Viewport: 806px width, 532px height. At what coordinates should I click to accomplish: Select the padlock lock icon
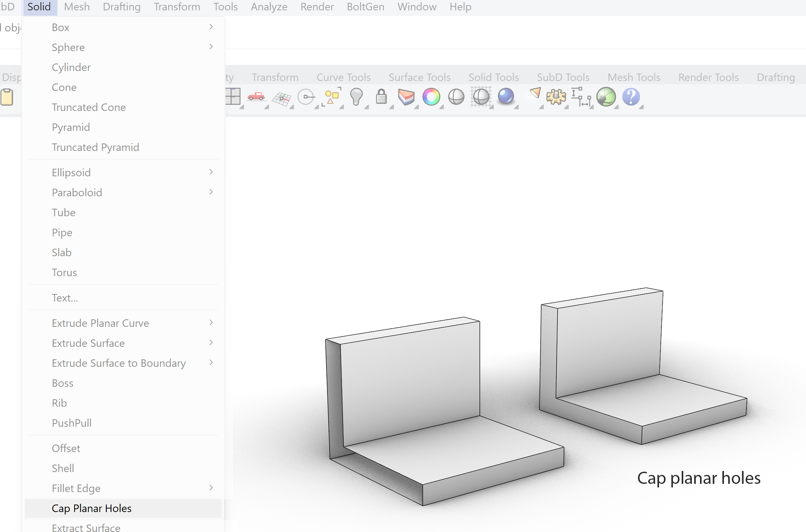(381, 97)
